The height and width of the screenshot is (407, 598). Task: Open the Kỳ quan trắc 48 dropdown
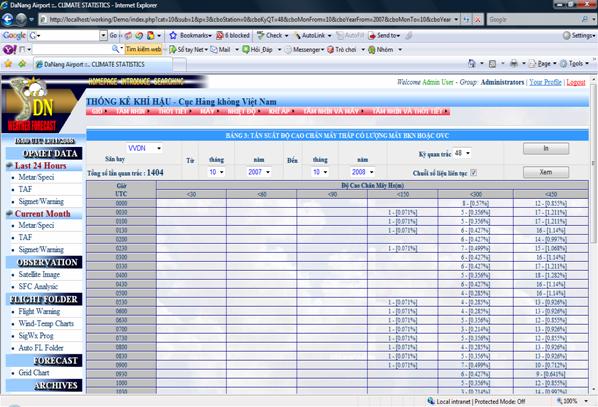pyautogui.click(x=462, y=153)
